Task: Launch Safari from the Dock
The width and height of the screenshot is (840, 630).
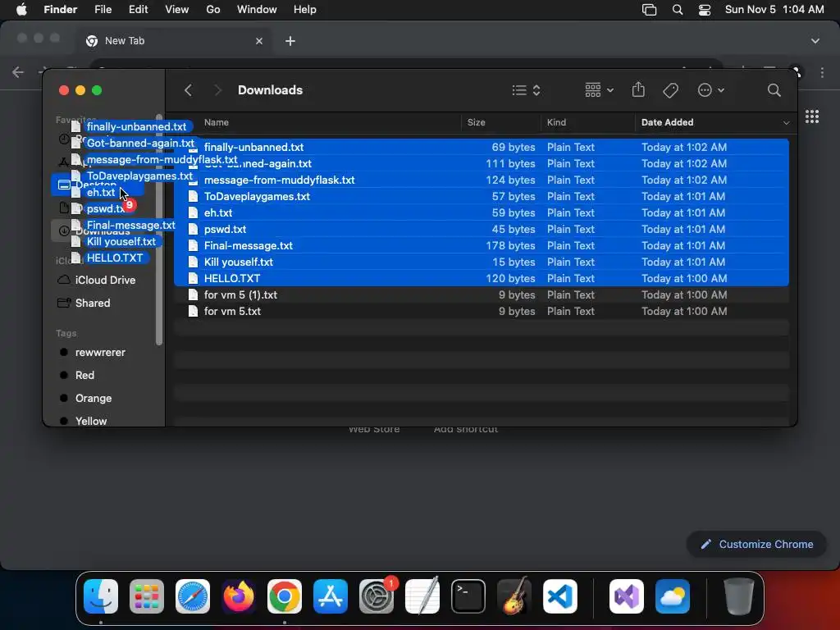Action: (x=193, y=596)
